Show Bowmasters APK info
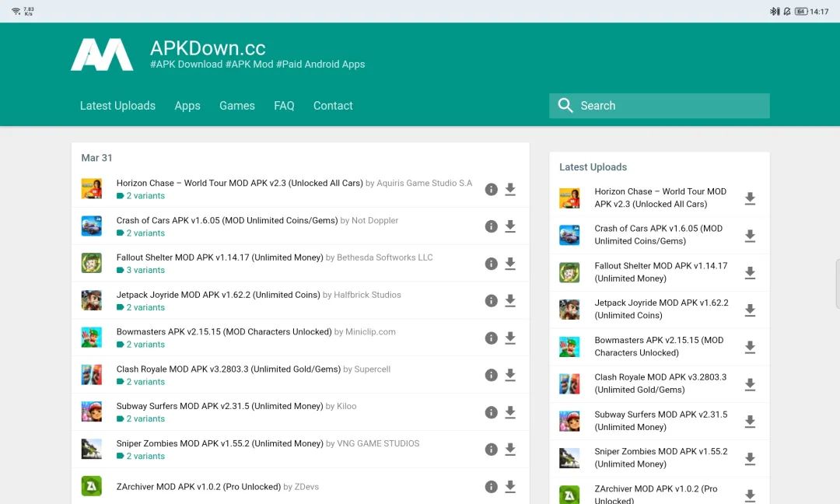This screenshot has height=504, width=840. click(492, 338)
